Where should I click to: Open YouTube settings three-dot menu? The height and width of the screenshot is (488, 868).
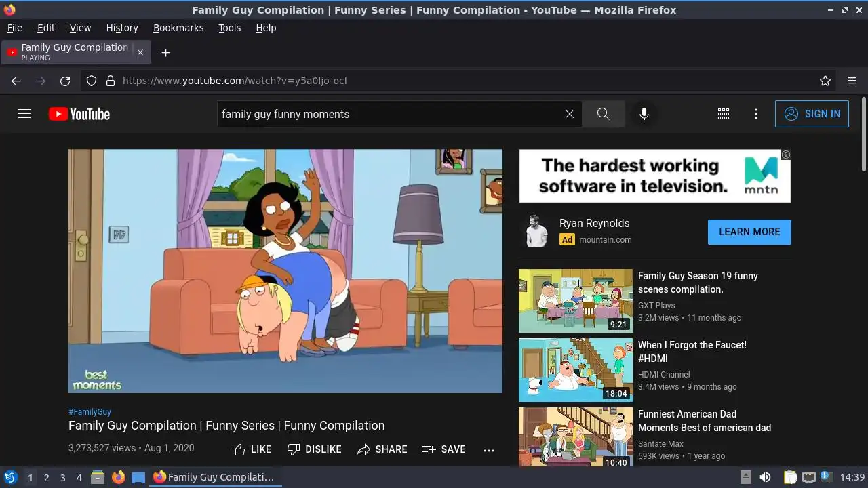(756, 114)
